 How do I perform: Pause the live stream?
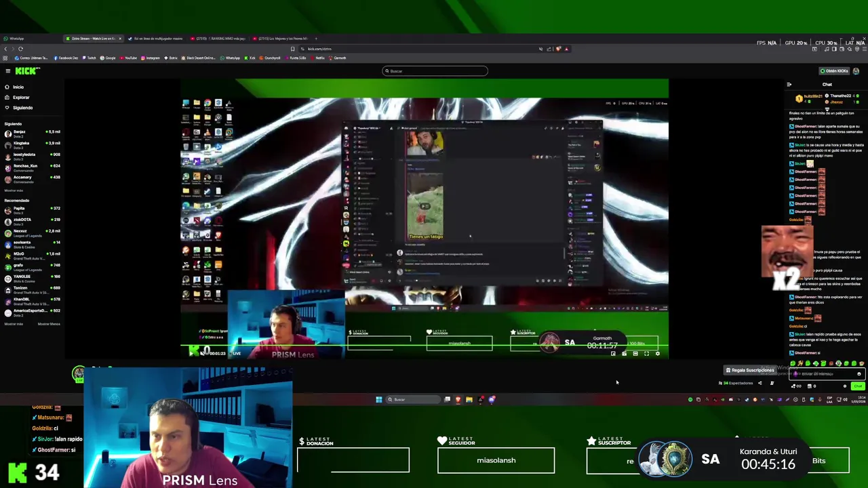[192, 353]
